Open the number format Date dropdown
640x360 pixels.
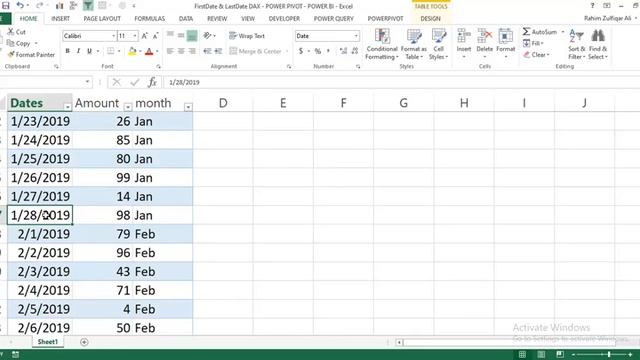point(356,36)
